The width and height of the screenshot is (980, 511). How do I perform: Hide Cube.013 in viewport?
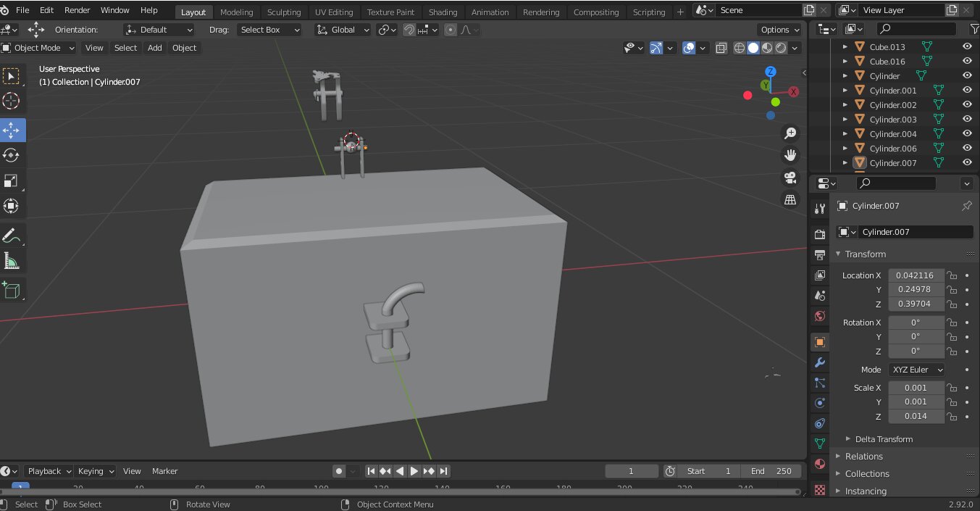coord(966,46)
